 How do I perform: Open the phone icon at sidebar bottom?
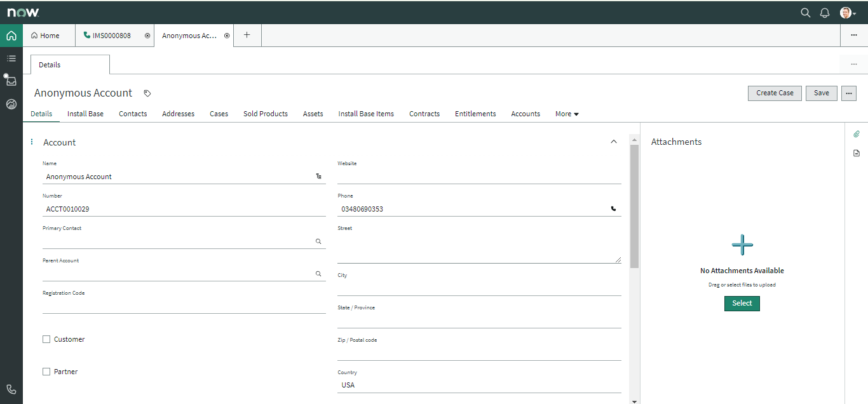[x=11, y=389]
